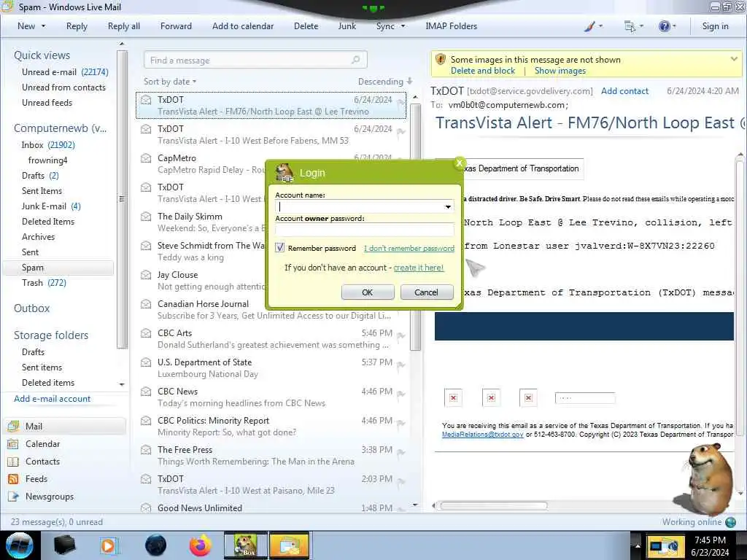The image size is (747, 560).
Task: Click the Box hamster app in taskbar
Action: [x=245, y=545]
